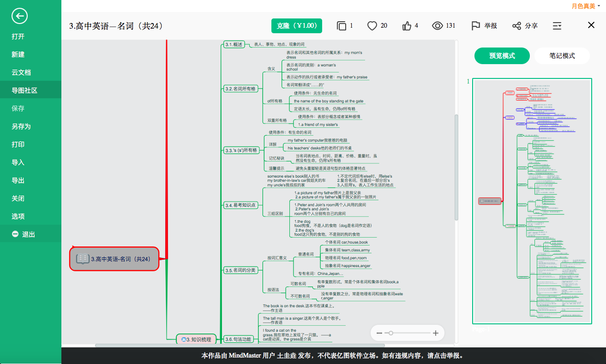Viewport: 606px width, 364px height.
Task: Click the of所有格 branch label
Action: [275, 101]
